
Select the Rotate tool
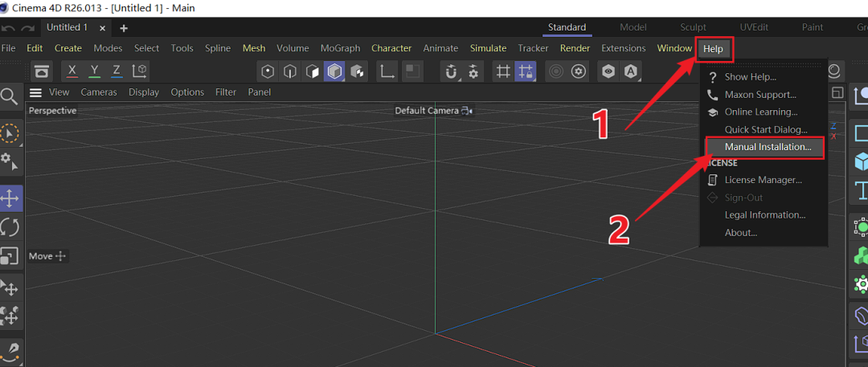pos(10,227)
